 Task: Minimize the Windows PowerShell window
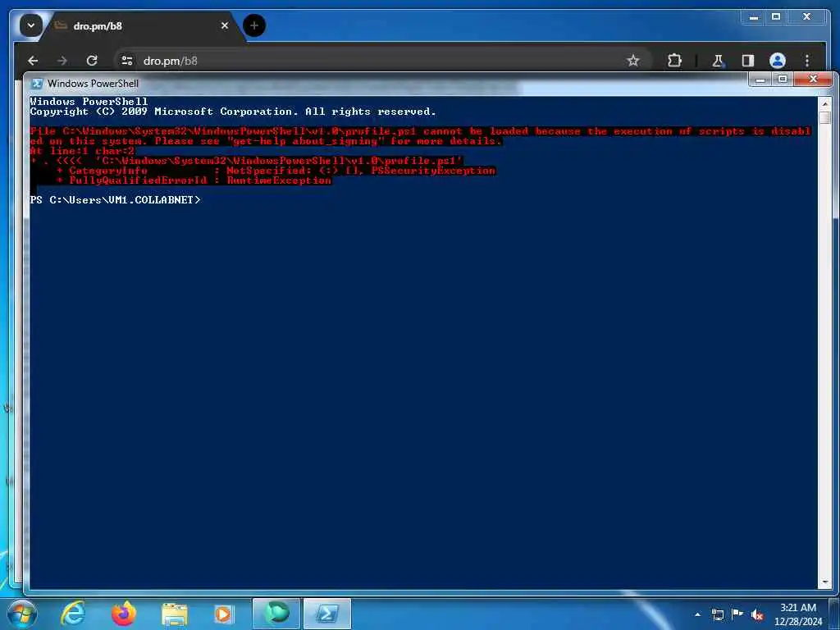click(x=760, y=80)
